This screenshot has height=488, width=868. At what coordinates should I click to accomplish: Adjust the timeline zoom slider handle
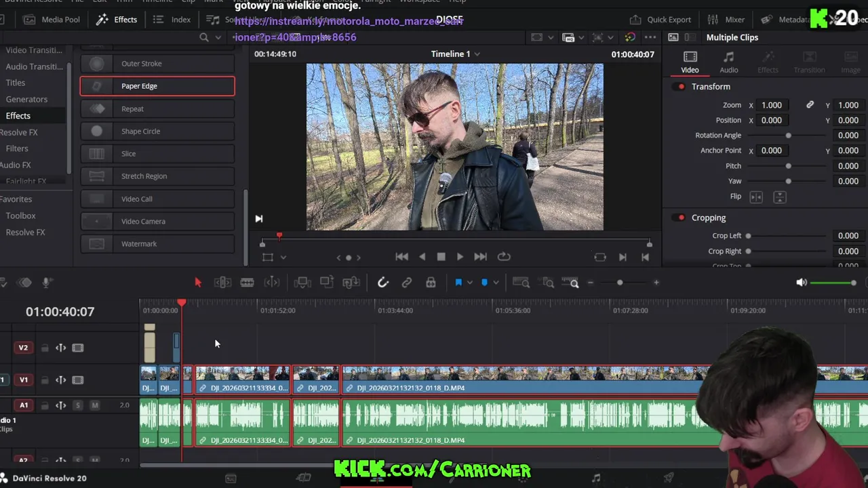point(620,283)
